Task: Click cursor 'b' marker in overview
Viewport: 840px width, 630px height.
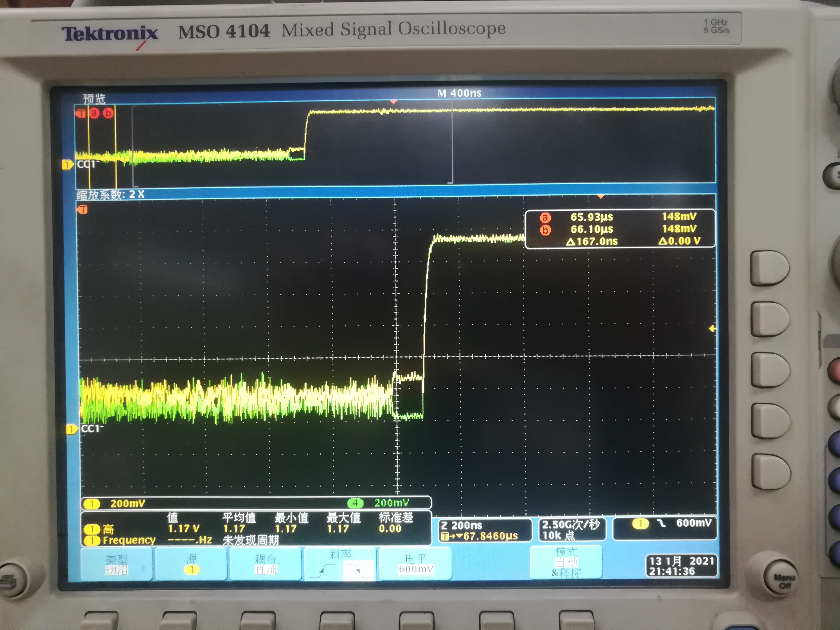Action: pyautogui.click(x=108, y=113)
